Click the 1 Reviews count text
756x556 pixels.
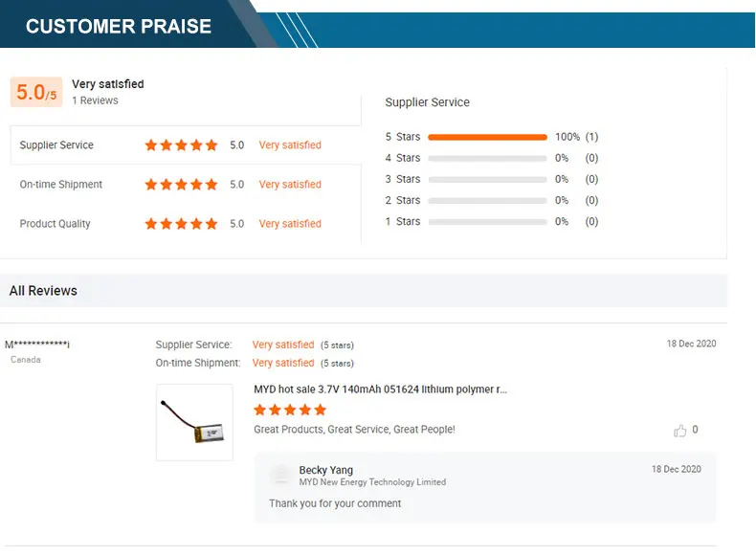[x=95, y=100]
